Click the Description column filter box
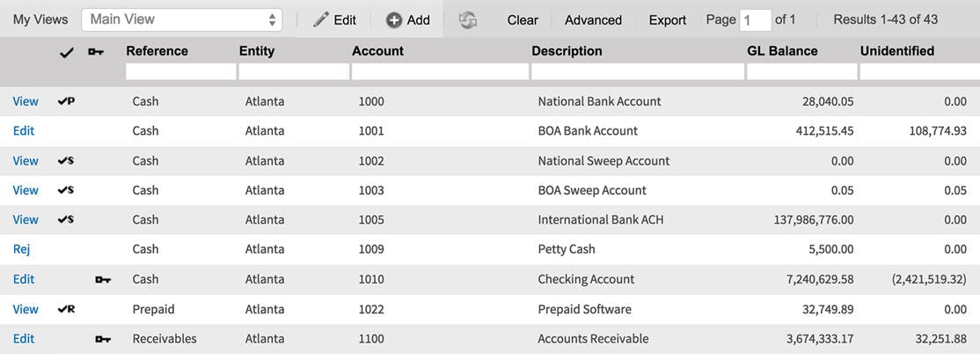 tap(638, 72)
